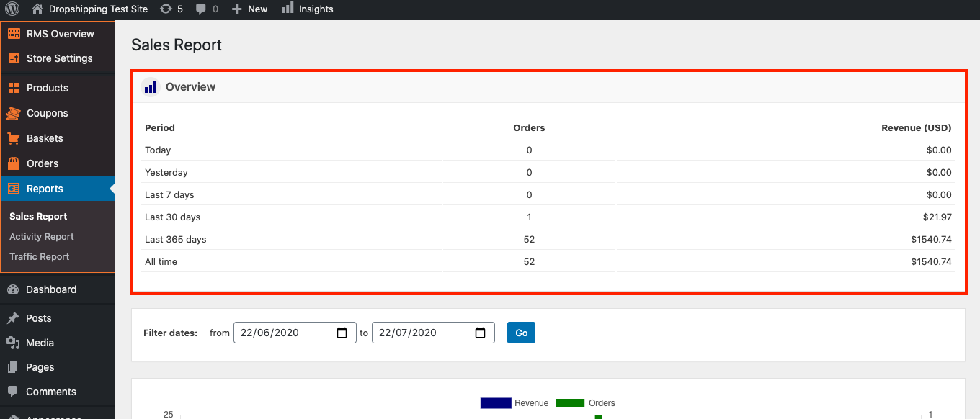The width and height of the screenshot is (980, 419).
Task: Click the Last 7 days row label
Action: (169, 194)
